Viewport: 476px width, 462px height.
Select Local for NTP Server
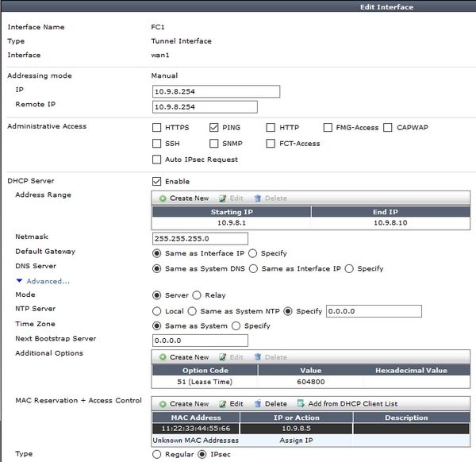[156, 311]
